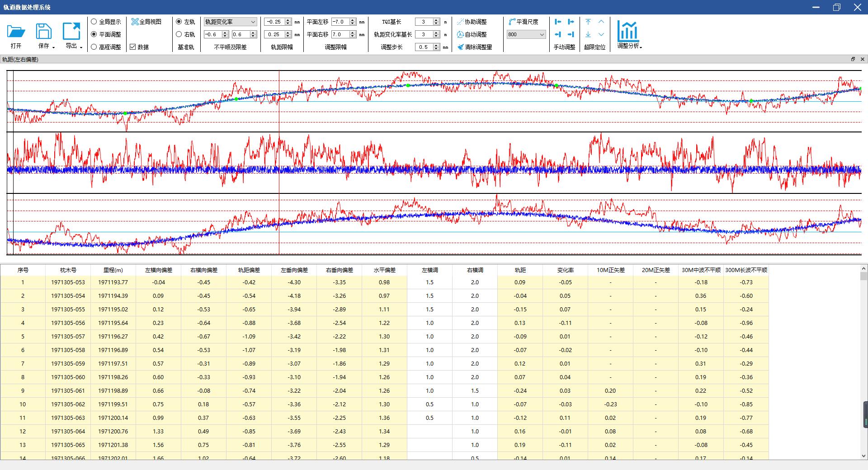
Task: Click the 10M正矢差 value -0.23
Action: click(610, 404)
